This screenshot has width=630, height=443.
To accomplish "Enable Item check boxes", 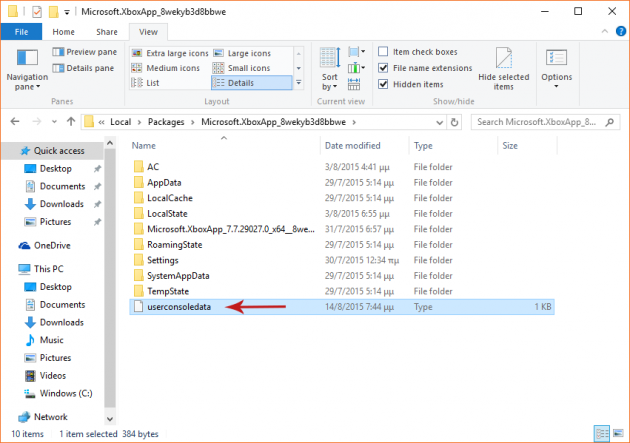I will click(x=384, y=52).
